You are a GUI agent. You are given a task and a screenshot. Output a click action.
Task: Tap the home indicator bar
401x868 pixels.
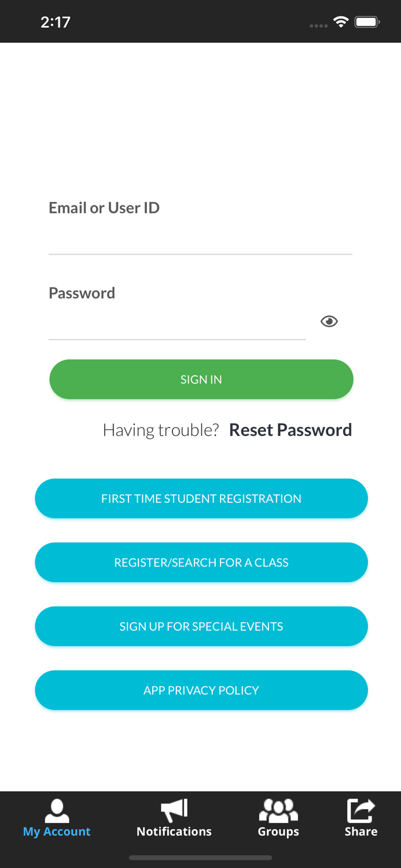[x=200, y=858]
